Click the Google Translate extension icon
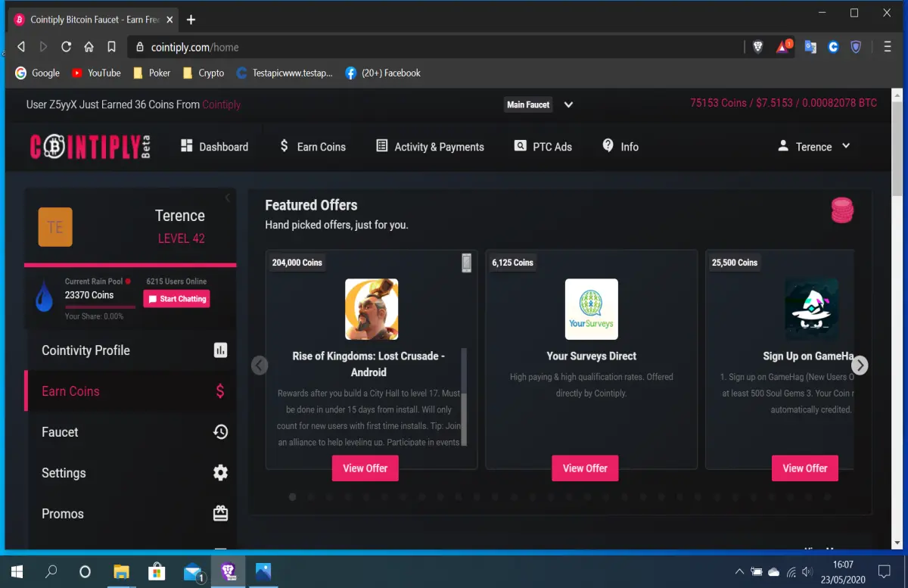This screenshot has width=908, height=588. (x=810, y=47)
